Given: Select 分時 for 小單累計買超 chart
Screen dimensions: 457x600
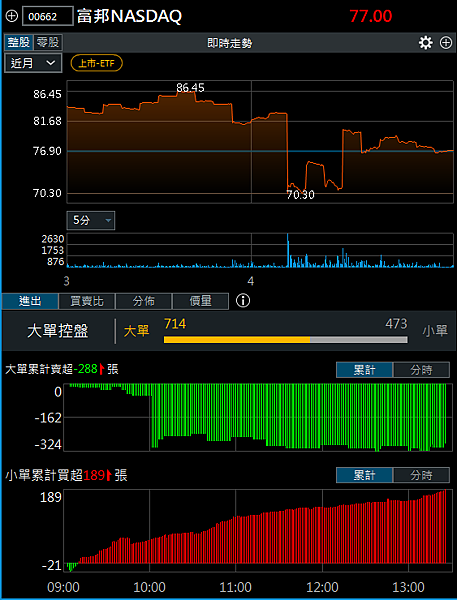Looking at the screenshot, I should (421, 475).
